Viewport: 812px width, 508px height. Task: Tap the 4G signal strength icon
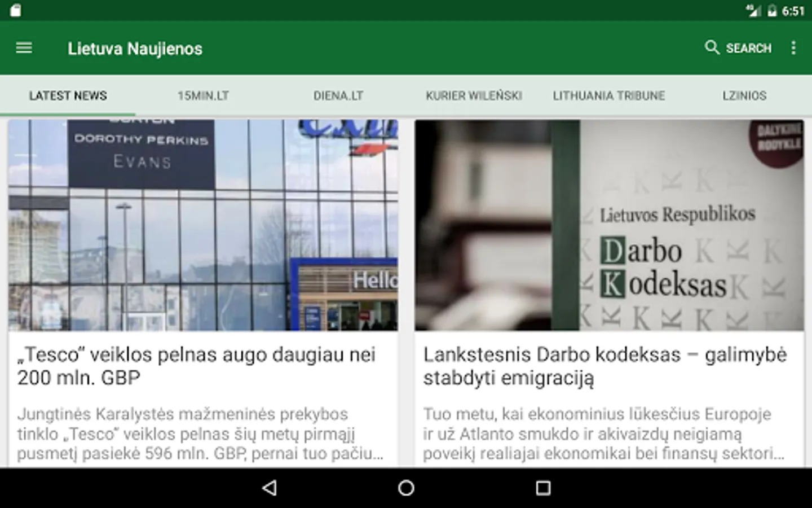[753, 11]
